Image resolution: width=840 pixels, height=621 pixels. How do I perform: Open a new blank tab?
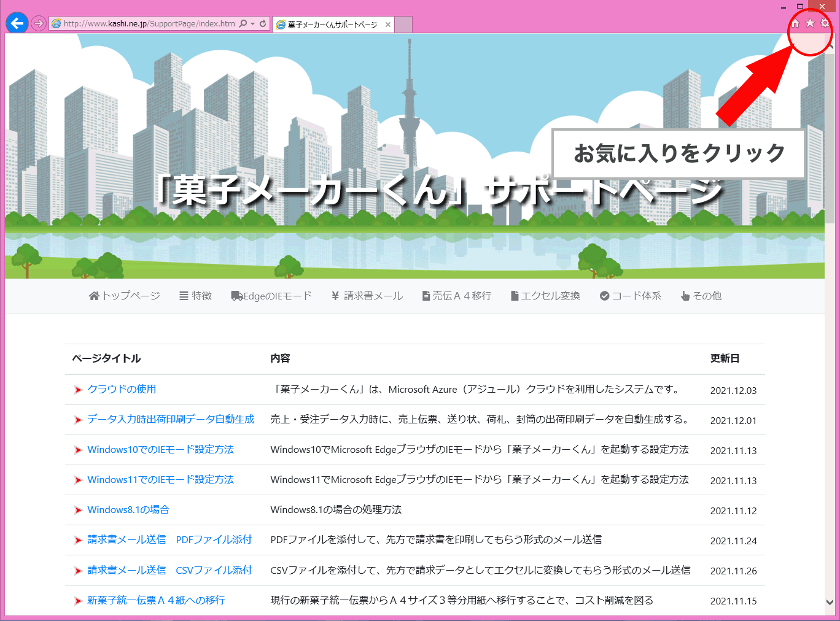pyautogui.click(x=403, y=25)
